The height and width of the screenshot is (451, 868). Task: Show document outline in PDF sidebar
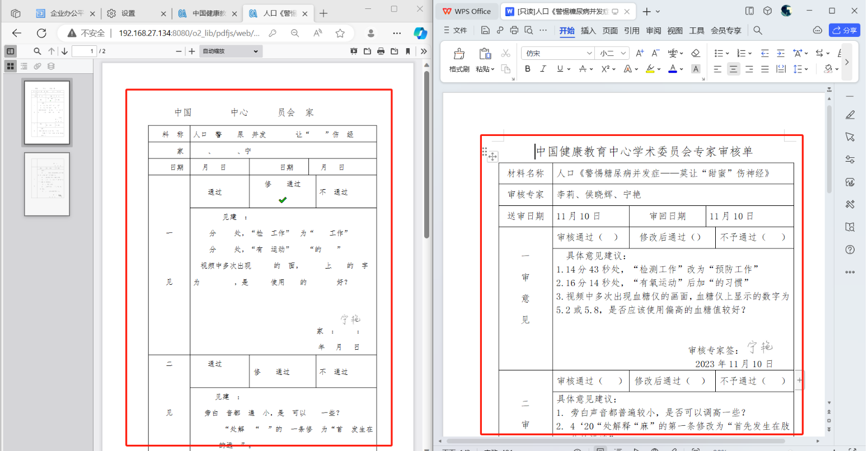tap(24, 66)
